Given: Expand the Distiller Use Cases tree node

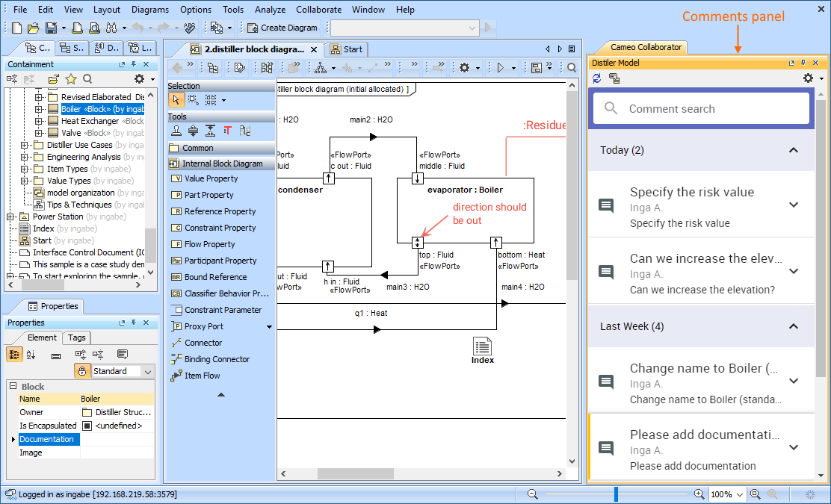Looking at the screenshot, I should tap(25, 145).
